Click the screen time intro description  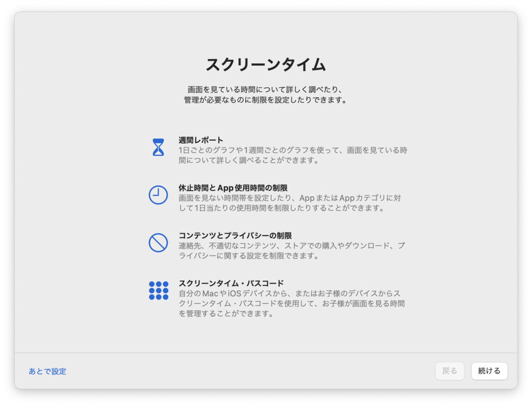(x=266, y=94)
